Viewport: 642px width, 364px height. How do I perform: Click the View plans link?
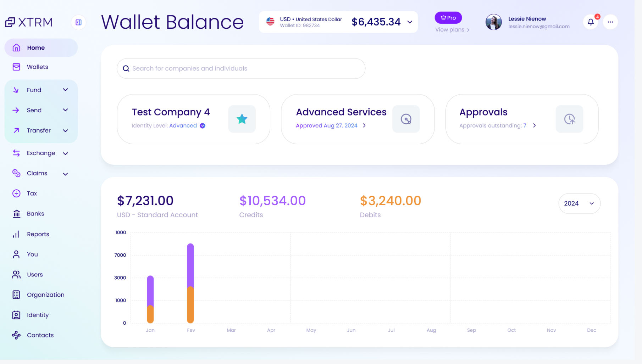coord(452,30)
